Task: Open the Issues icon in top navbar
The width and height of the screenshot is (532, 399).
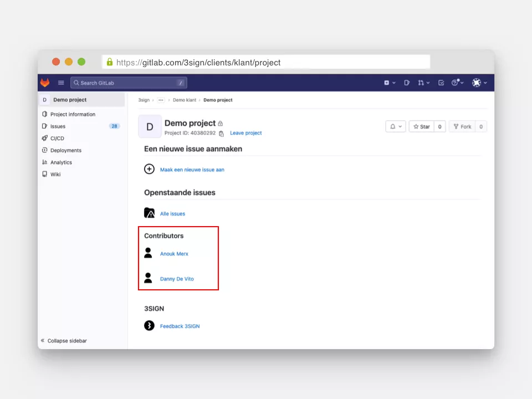Action: tap(407, 83)
